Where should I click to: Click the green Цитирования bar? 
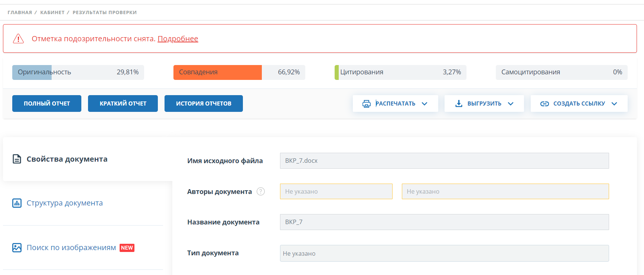(336, 72)
